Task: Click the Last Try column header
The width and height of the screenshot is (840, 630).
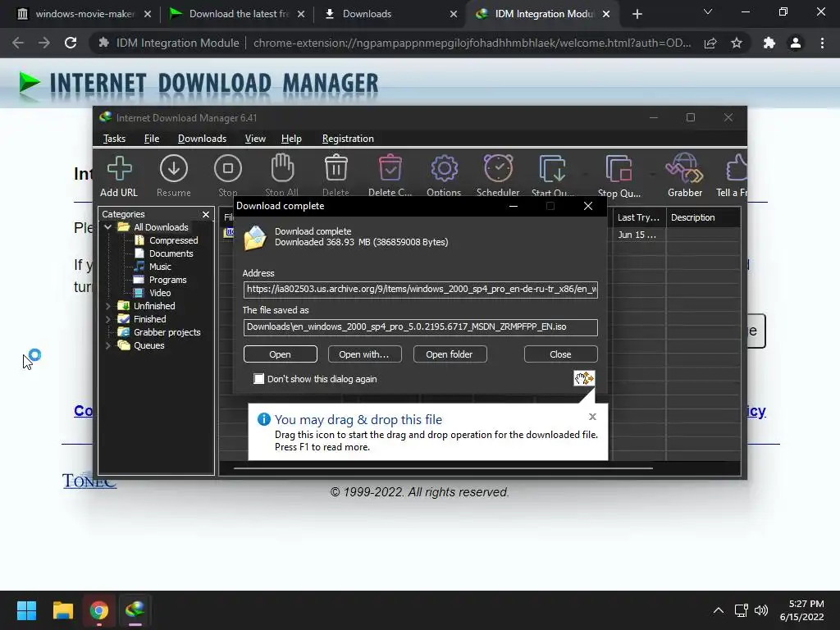Action: pyautogui.click(x=639, y=217)
